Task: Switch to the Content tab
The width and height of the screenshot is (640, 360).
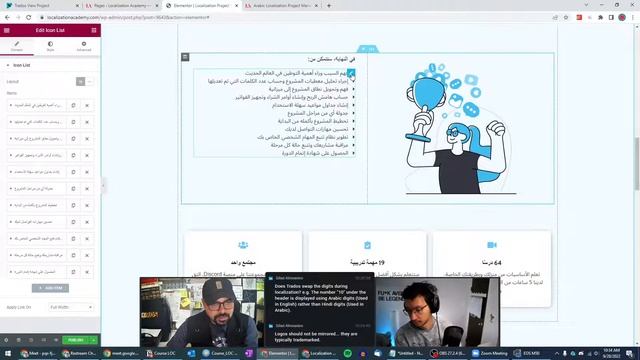Action: tap(17, 46)
